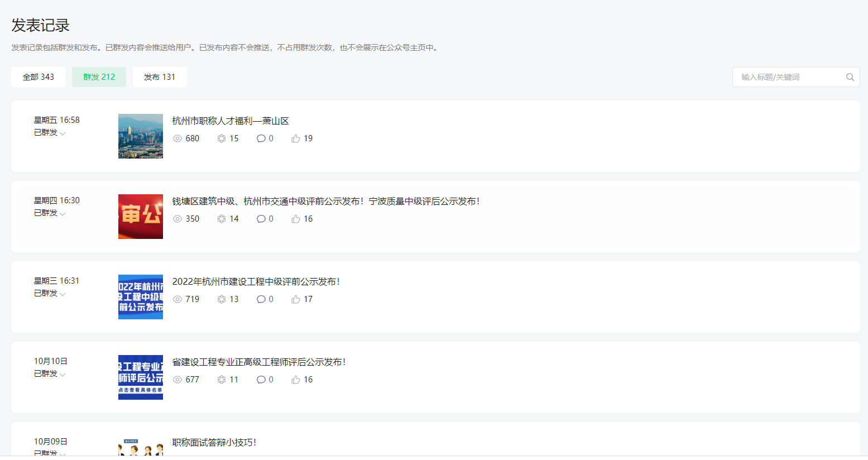Click the 在看 flower icon showing 14
Viewport: 868px width, 460px height.
click(x=222, y=219)
